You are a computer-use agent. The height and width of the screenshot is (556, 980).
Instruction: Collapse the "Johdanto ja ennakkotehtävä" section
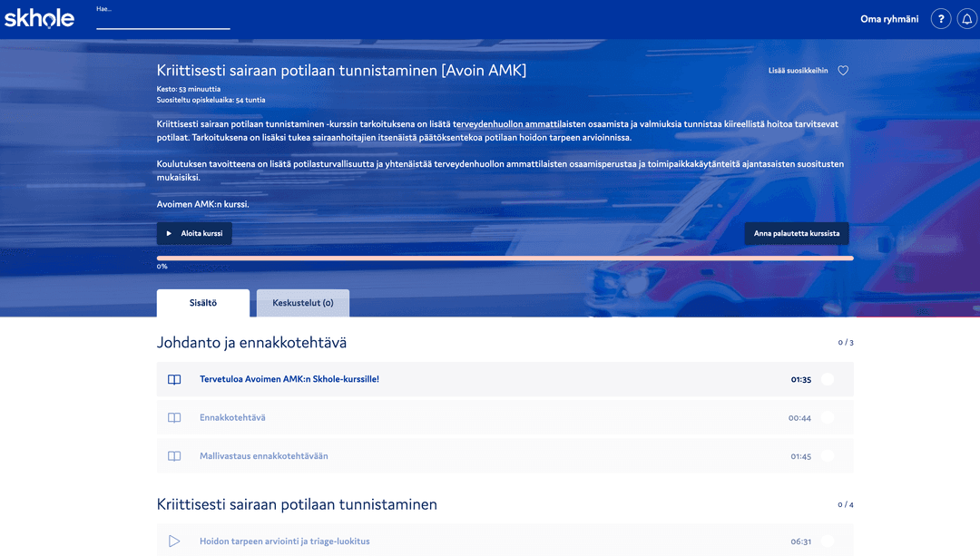pyautogui.click(x=250, y=342)
